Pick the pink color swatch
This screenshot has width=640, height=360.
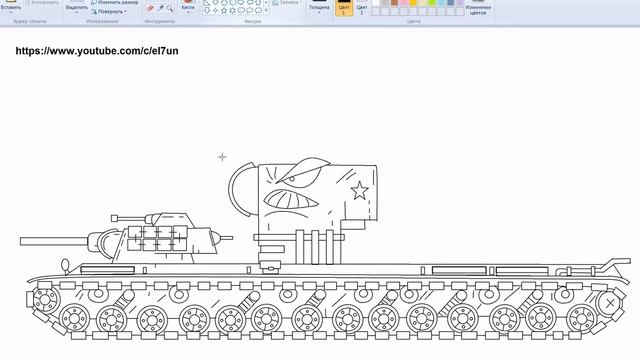pos(404,2)
